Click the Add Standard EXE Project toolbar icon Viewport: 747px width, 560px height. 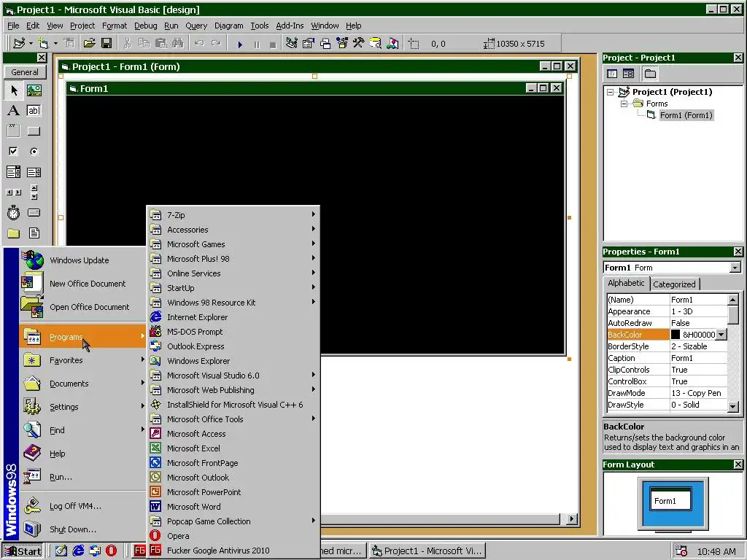tap(18, 44)
